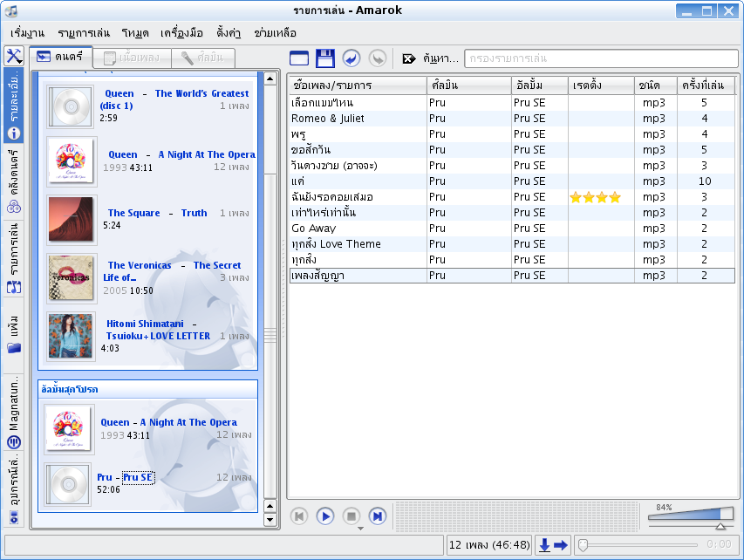Screen dimensions: 744x560
Task: Switch to the เนื้อเพลง lyrics tab
Action: [x=132, y=58]
